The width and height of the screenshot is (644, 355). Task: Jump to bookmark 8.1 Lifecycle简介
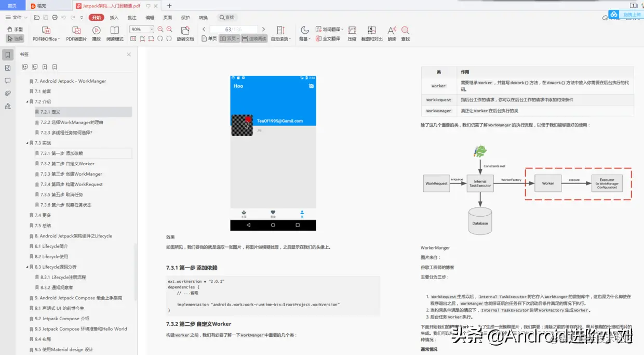(51, 246)
